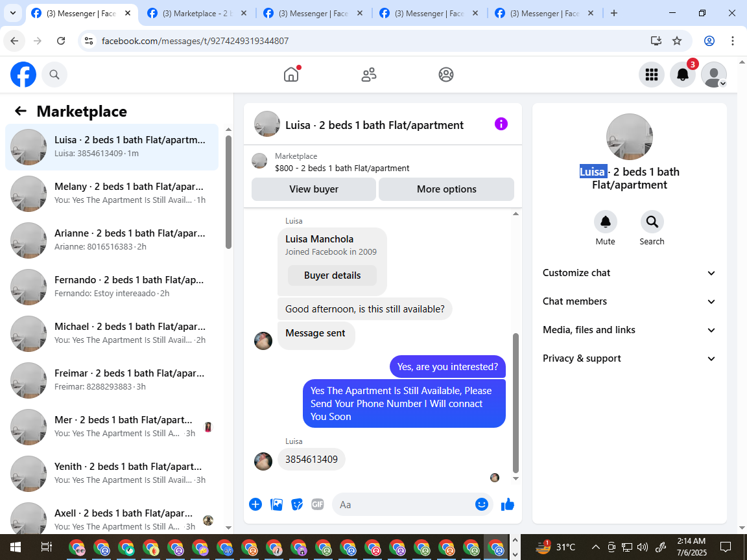
Task: Switch to the fourth Messenger browser tab
Action: click(x=429, y=14)
